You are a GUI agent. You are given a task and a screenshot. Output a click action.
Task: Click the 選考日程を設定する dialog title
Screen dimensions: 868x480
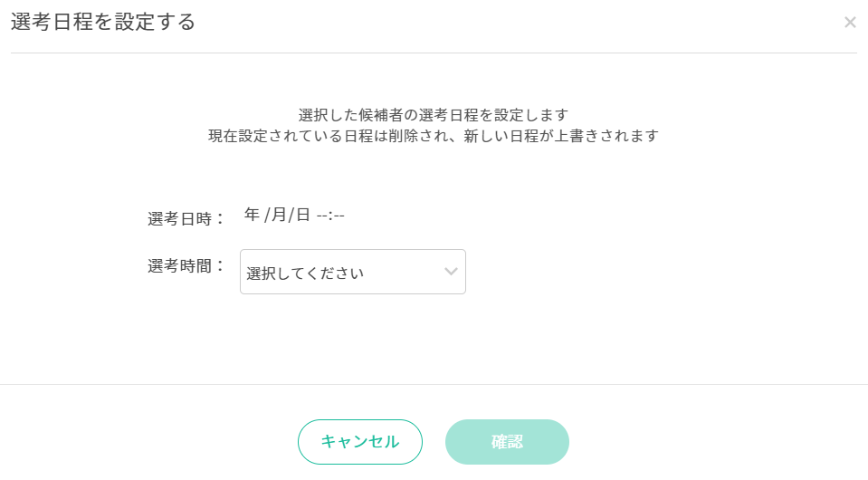point(103,23)
